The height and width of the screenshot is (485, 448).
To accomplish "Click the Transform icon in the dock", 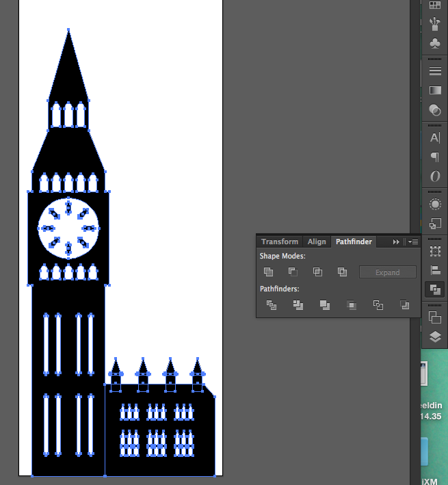I will (x=435, y=251).
